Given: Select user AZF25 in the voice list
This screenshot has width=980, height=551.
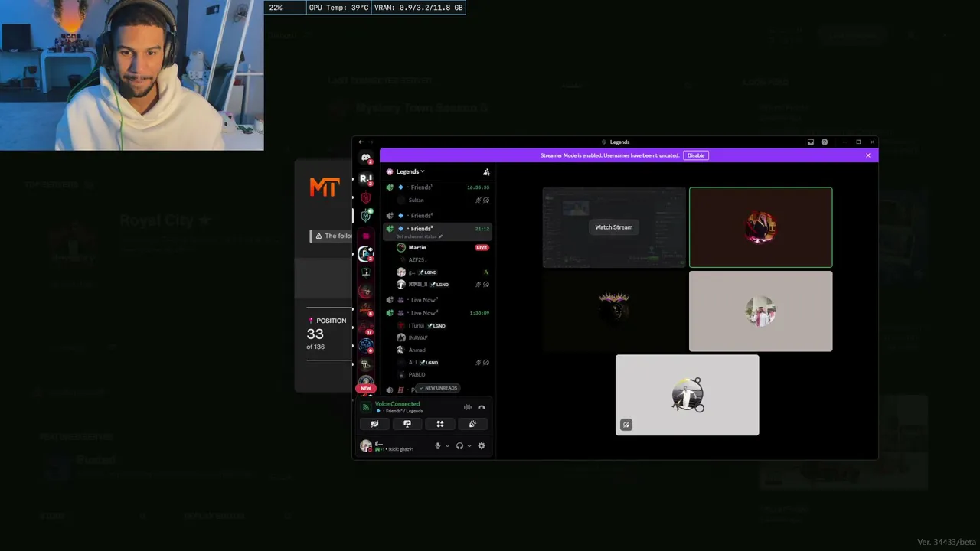Looking at the screenshot, I should click(x=416, y=260).
